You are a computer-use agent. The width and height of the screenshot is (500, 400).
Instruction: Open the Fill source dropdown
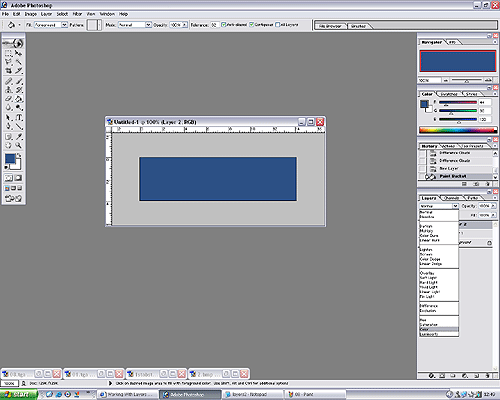tap(51, 25)
